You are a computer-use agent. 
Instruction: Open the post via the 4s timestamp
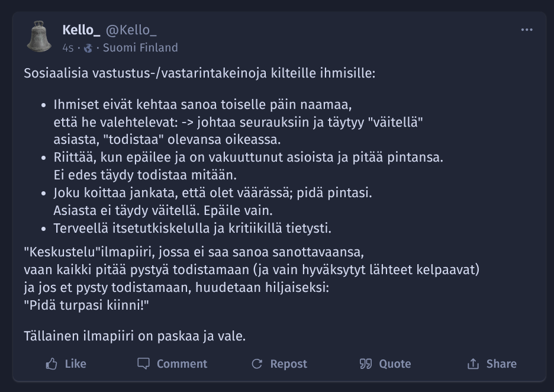tap(68, 48)
